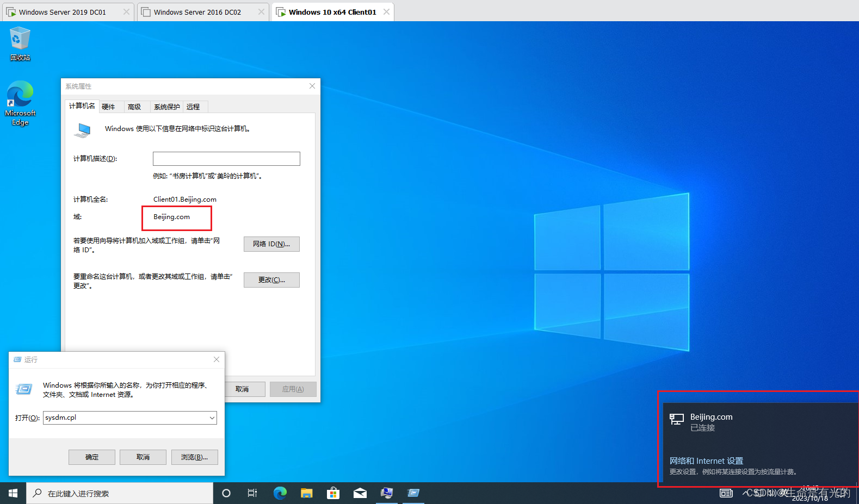
Task: Click the touch keyboard tray icon
Action: 726,493
